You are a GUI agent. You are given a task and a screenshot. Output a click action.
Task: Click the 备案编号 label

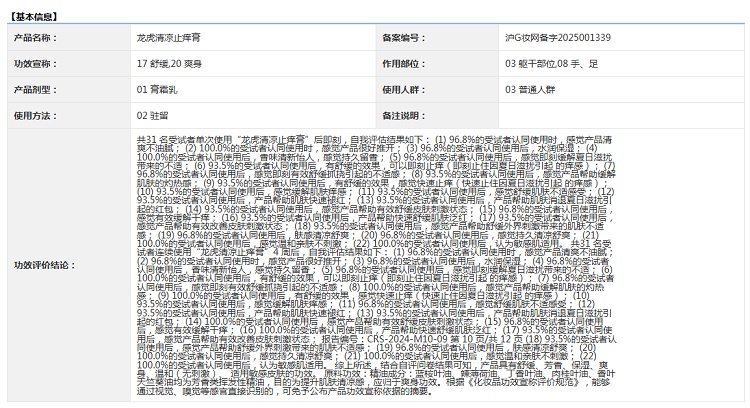[x=404, y=38]
